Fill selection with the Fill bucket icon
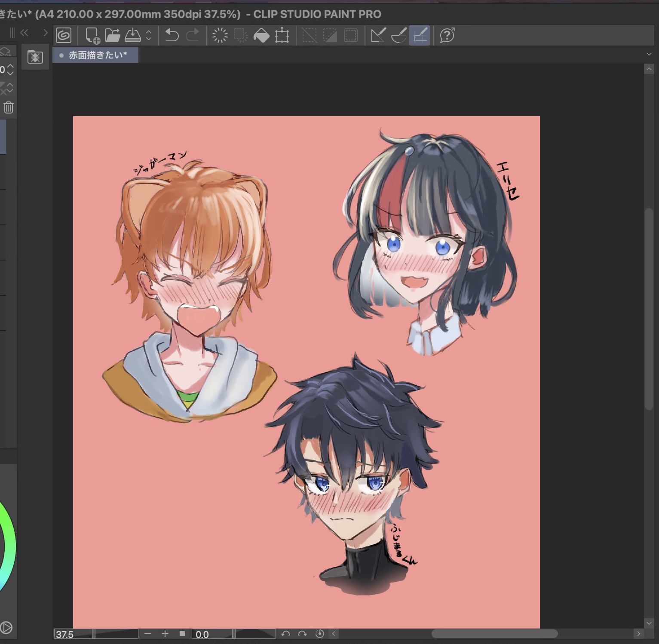Viewport: 659px width, 644px height. tap(261, 35)
